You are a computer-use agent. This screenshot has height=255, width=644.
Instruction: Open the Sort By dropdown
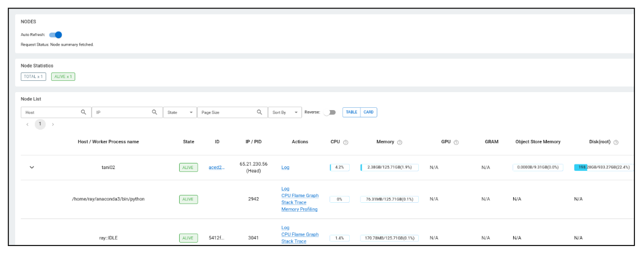point(285,112)
